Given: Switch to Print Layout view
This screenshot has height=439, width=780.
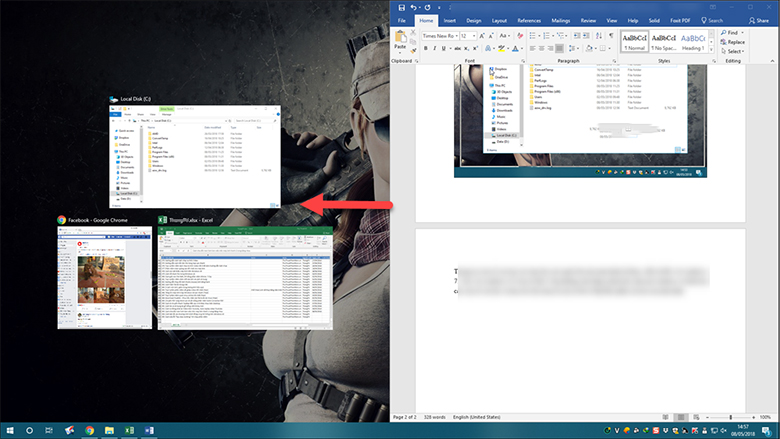Looking at the screenshot, I should [x=680, y=416].
